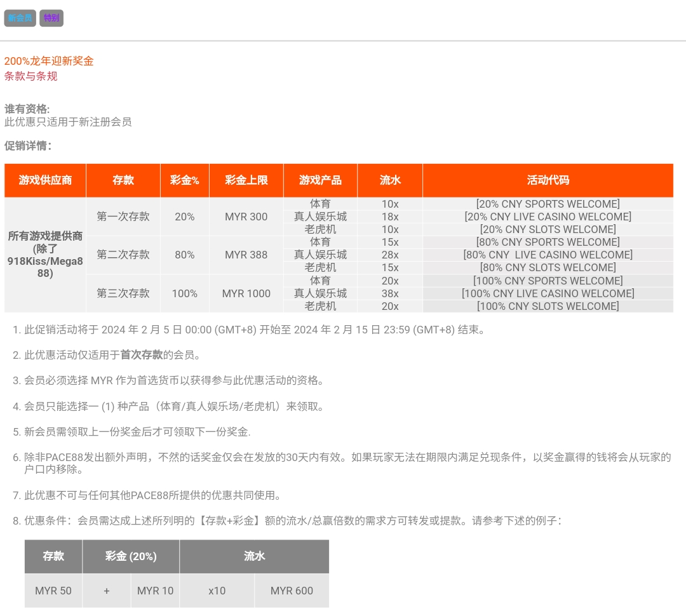
Task: Click the MYR 600 turnover example cell
Action: [292, 591]
